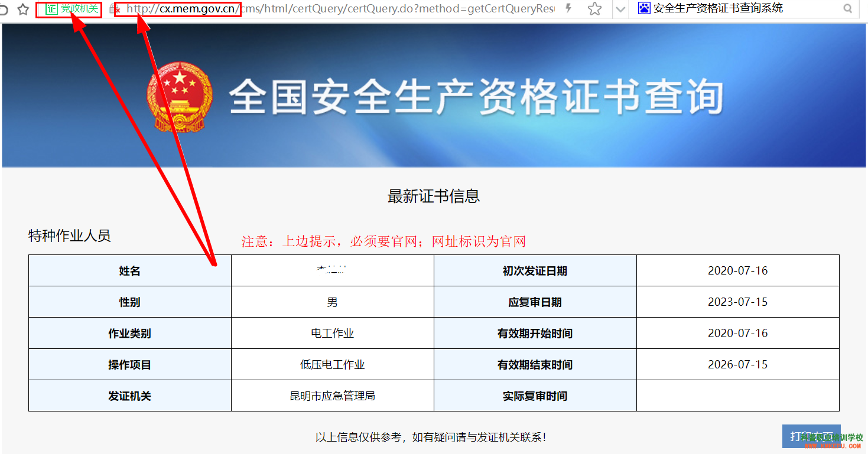The width and height of the screenshot is (868, 454).
Task: Click the 2023-07-15 review date value
Action: coord(738,302)
